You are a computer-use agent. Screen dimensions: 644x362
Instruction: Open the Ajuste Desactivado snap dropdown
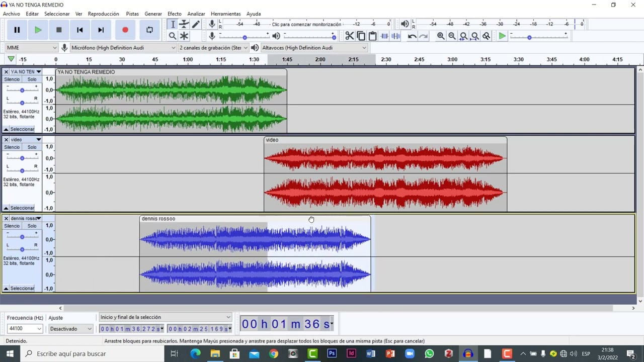[x=71, y=329]
